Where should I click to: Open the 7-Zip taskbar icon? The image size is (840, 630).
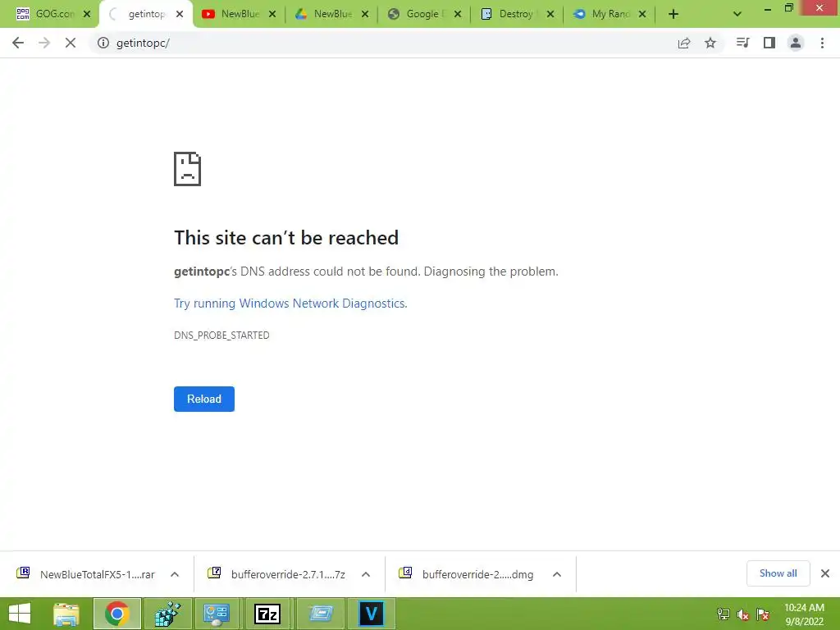(x=267, y=614)
